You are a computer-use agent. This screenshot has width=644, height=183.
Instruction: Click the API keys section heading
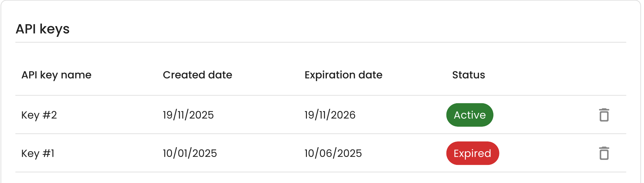(43, 29)
